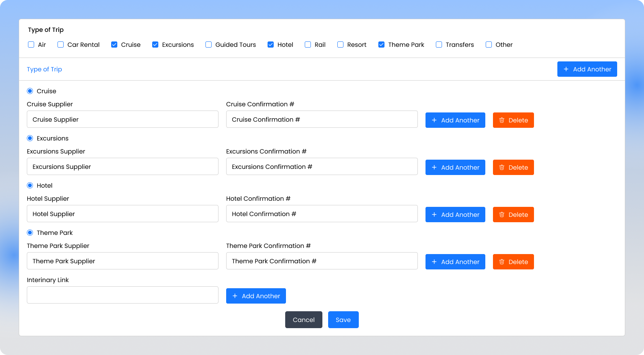This screenshot has width=644, height=355.
Task: Click the Theme Park Confirmation # field
Action: pyautogui.click(x=322, y=261)
